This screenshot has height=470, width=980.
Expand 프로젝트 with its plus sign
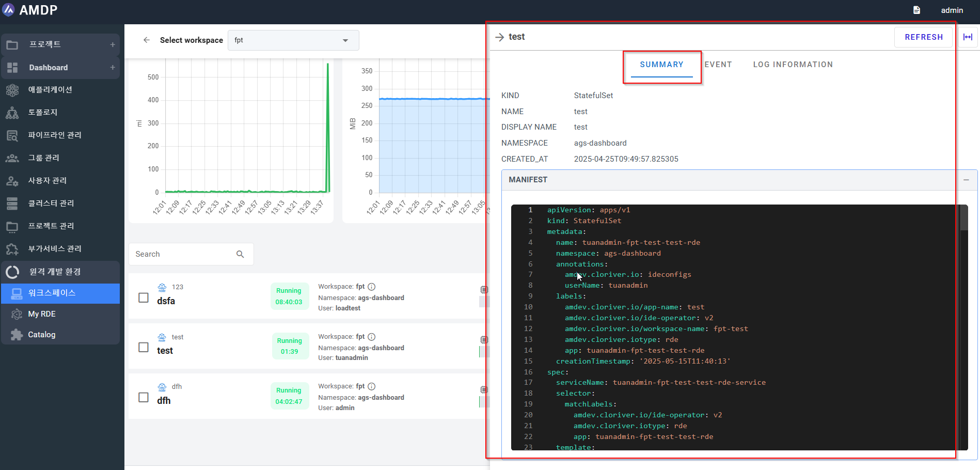(x=113, y=45)
